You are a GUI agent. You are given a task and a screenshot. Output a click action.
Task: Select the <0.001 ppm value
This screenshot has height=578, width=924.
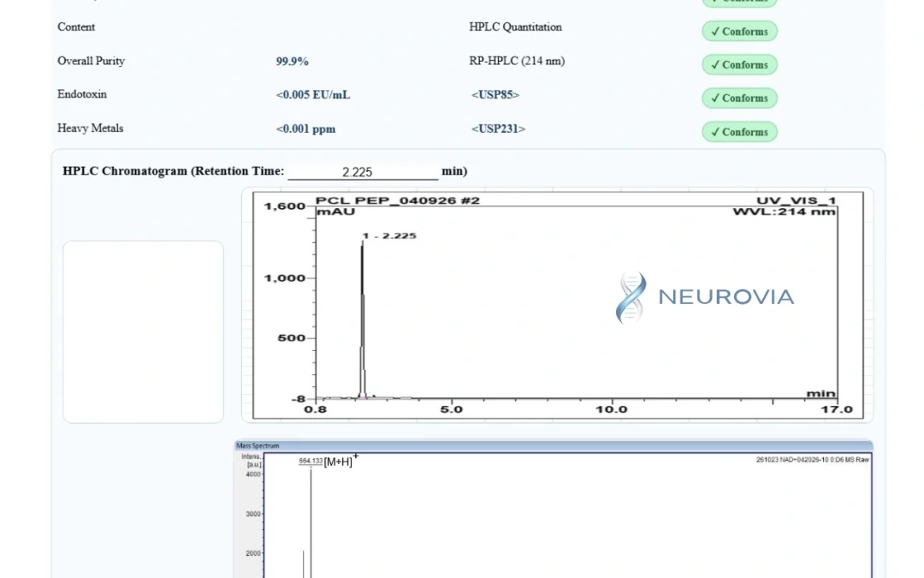pos(305,129)
